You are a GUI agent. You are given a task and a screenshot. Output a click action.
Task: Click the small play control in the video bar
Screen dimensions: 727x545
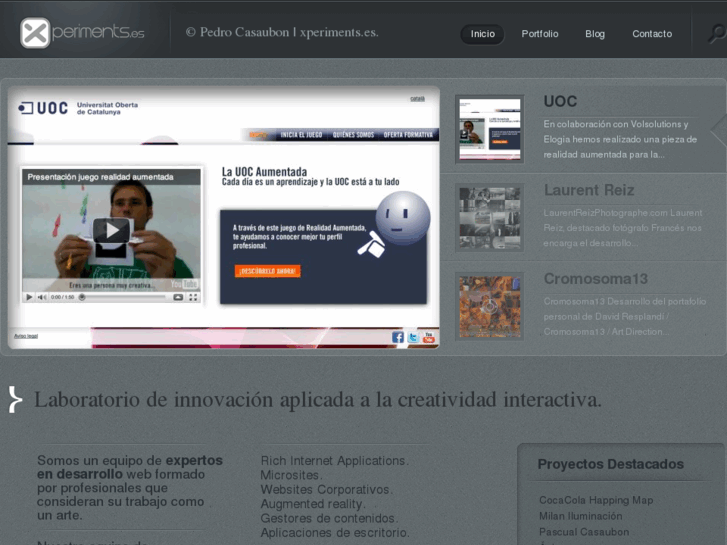[x=29, y=297]
